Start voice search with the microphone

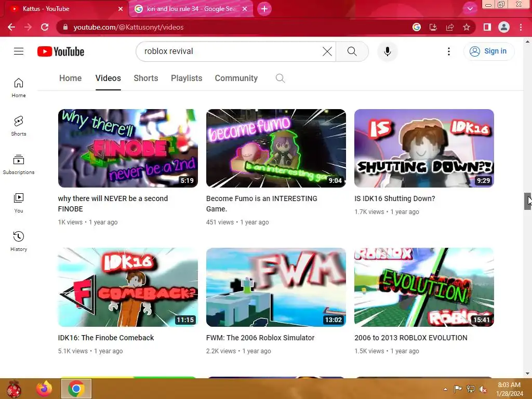(x=388, y=51)
